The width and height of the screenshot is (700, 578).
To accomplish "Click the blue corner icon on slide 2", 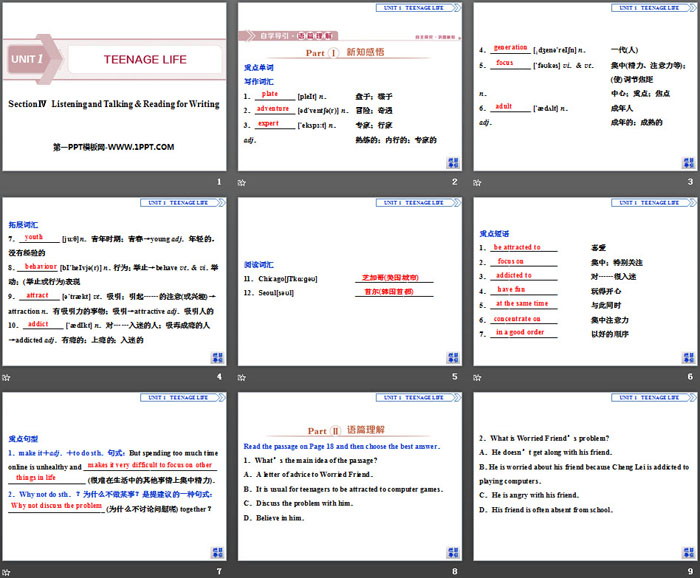I will (x=453, y=162).
